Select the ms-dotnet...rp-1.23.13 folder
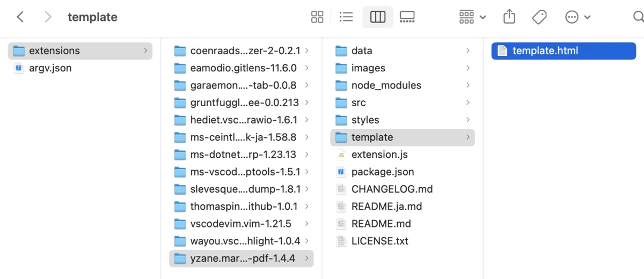 (x=241, y=155)
